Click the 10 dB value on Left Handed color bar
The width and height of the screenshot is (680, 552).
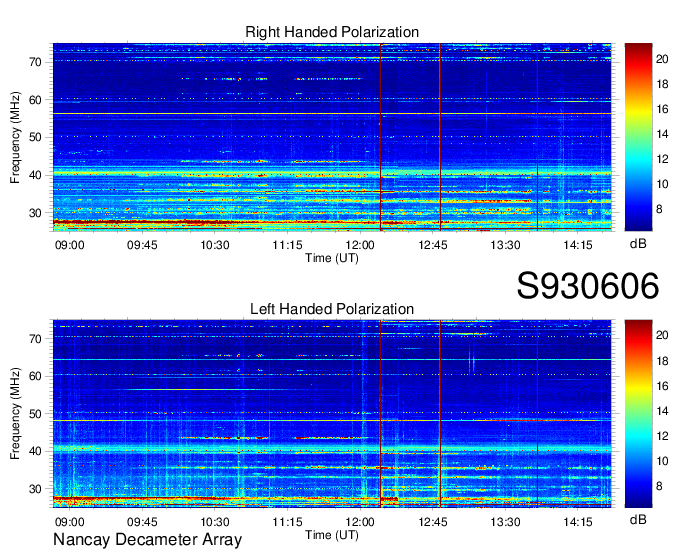(x=662, y=461)
